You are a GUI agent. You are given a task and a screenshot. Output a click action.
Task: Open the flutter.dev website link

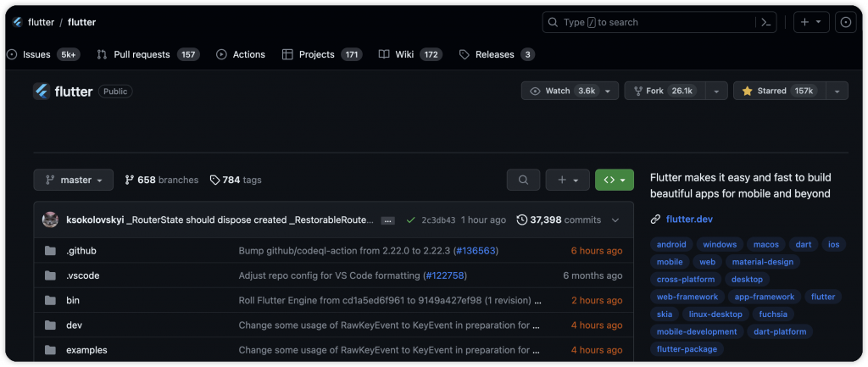689,220
